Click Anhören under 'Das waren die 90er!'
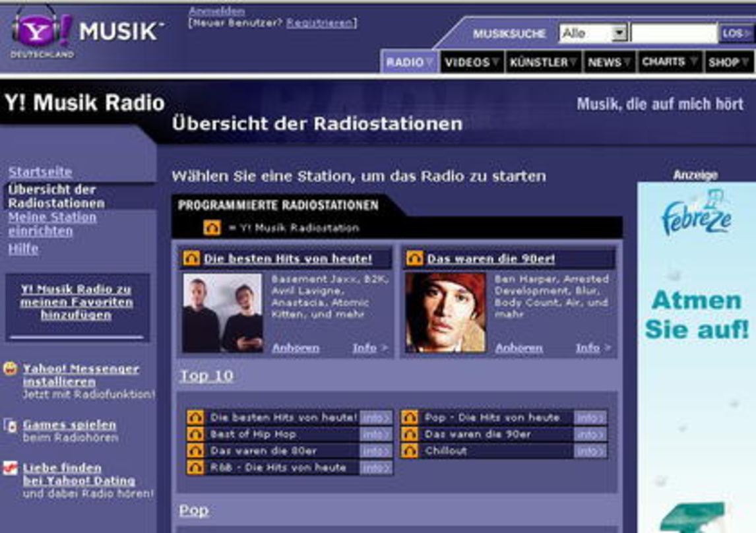 519,348
